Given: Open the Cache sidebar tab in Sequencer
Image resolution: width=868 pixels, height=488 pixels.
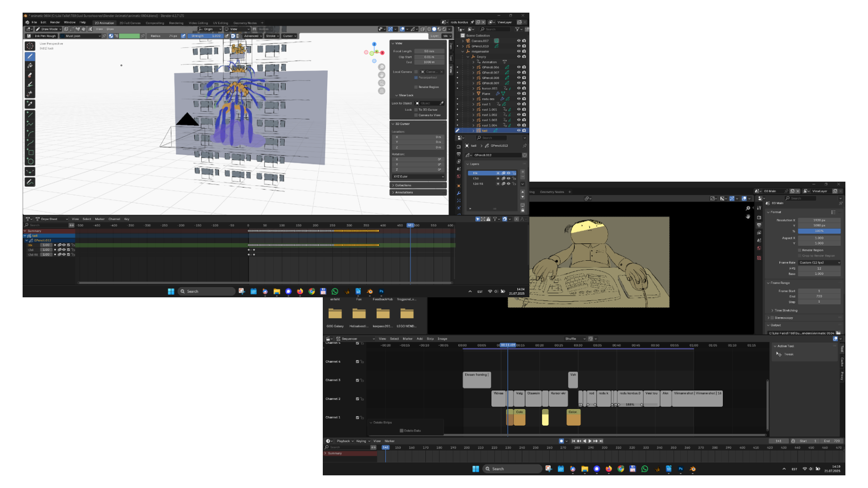Looking at the screenshot, I should point(842,362).
